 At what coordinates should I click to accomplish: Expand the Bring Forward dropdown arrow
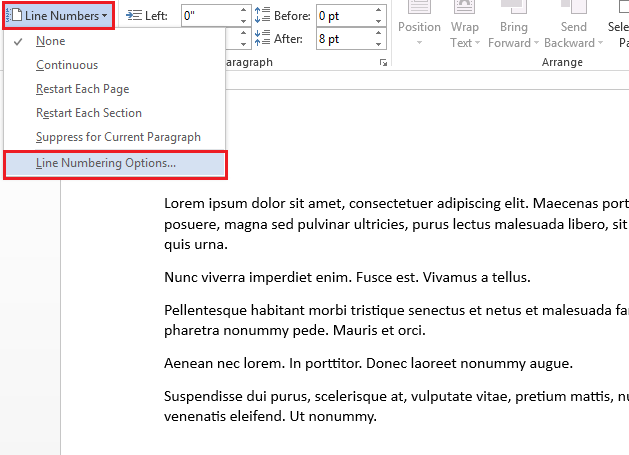click(536, 43)
